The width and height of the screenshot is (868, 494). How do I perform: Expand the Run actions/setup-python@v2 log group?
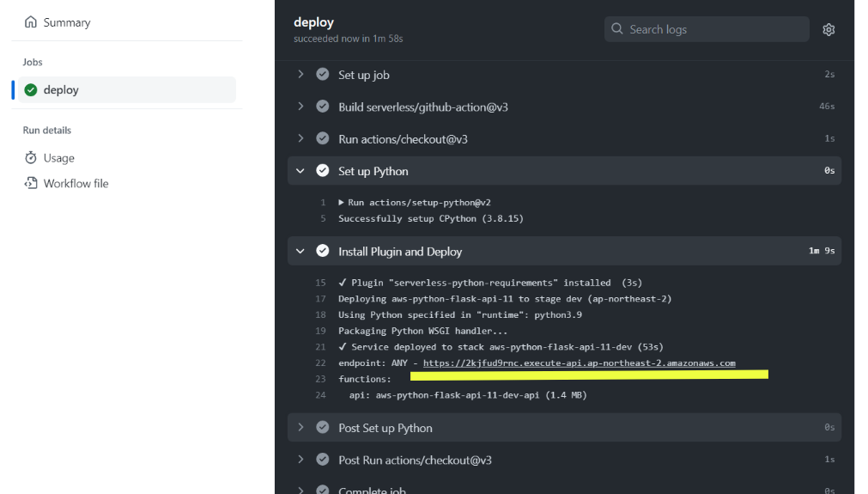(341, 203)
